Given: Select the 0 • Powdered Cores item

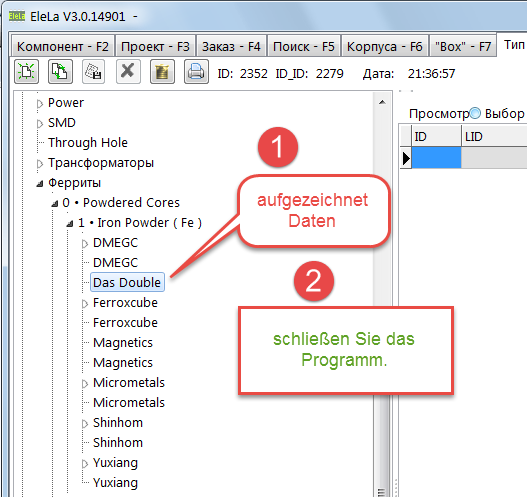Looking at the screenshot, I should coord(121,203).
